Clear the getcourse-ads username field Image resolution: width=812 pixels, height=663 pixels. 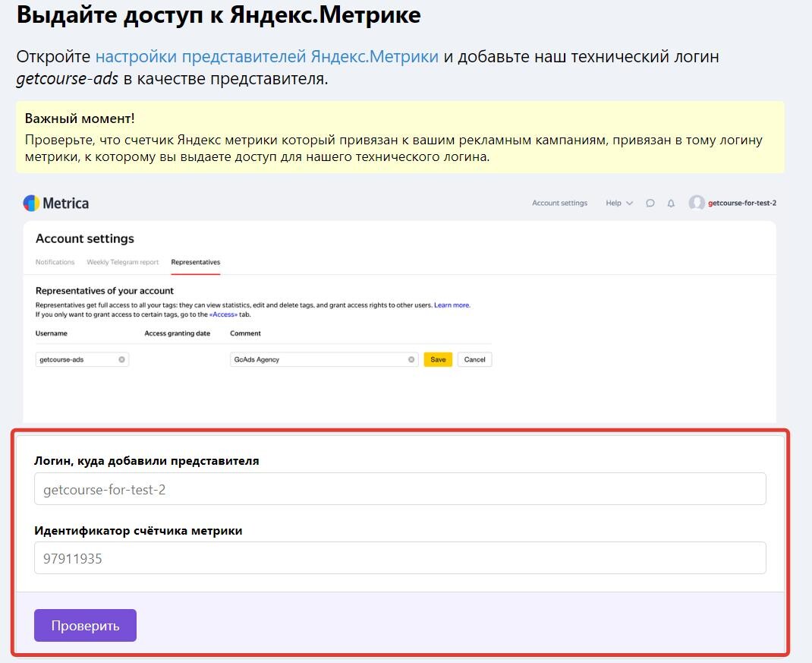tap(121, 359)
